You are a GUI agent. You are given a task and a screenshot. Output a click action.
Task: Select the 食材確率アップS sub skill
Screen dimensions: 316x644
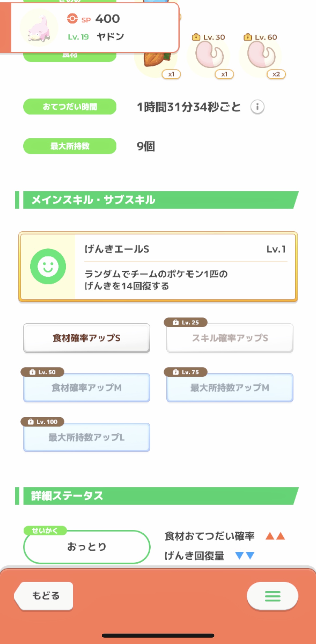[87, 338]
